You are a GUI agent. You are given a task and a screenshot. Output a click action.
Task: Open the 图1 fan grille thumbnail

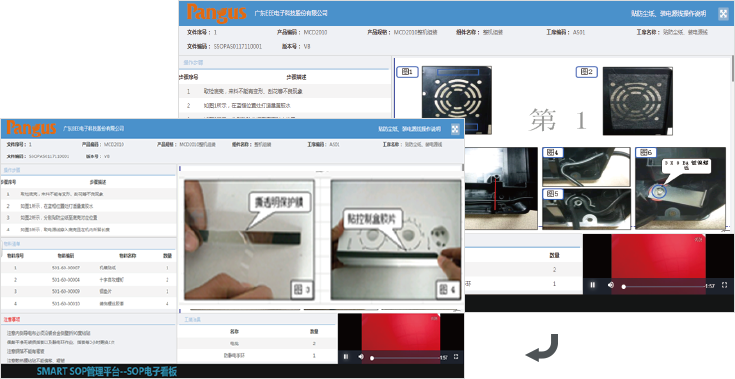[x=457, y=100]
